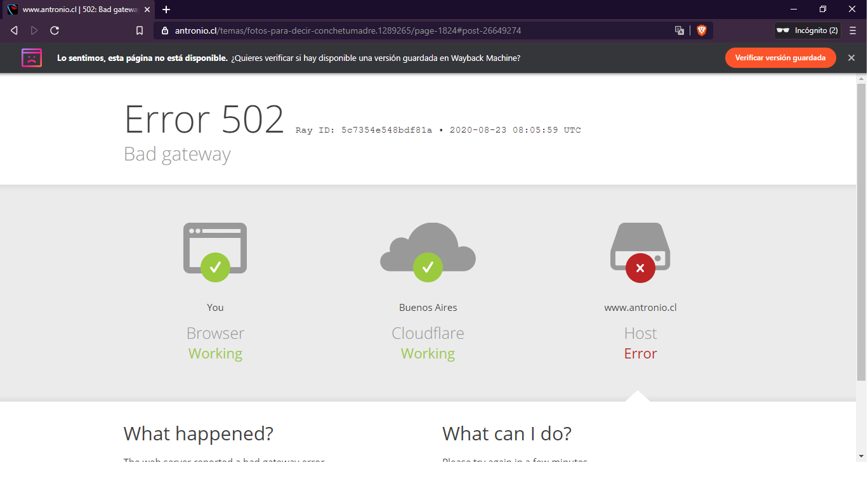Click the 'What can I do?' heading

(507, 434)
